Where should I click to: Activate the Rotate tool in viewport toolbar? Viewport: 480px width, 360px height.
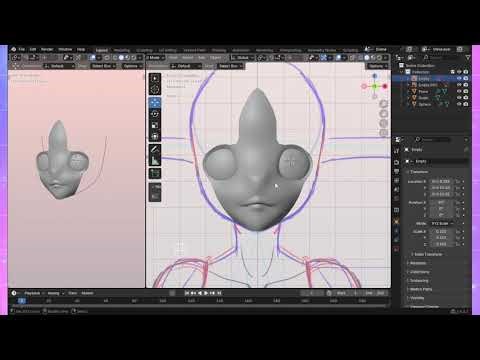tap(155, 114)
